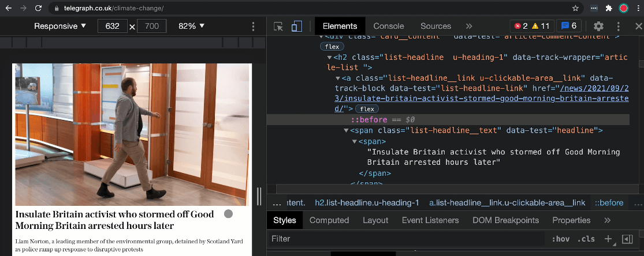
Task: Click the flex badge under card__content div
Action: (332, 47)
